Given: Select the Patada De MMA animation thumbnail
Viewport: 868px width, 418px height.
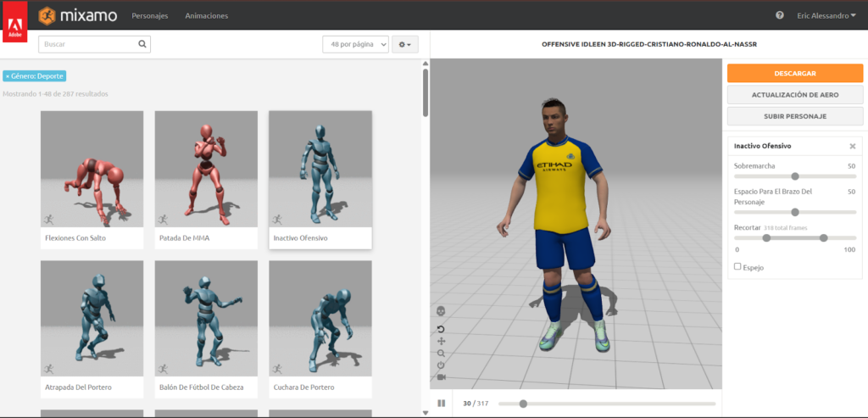Looking at the screenshot, I should pyautogui.click(x=206, y=169).
